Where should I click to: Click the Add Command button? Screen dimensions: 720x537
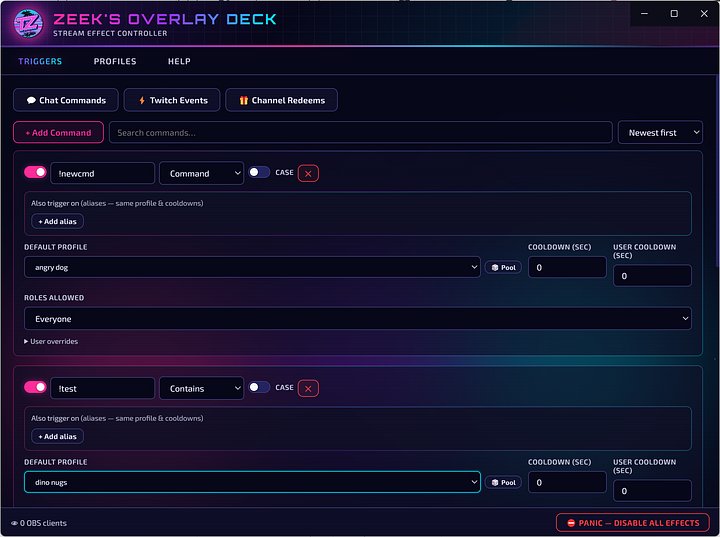pos(58,132)
